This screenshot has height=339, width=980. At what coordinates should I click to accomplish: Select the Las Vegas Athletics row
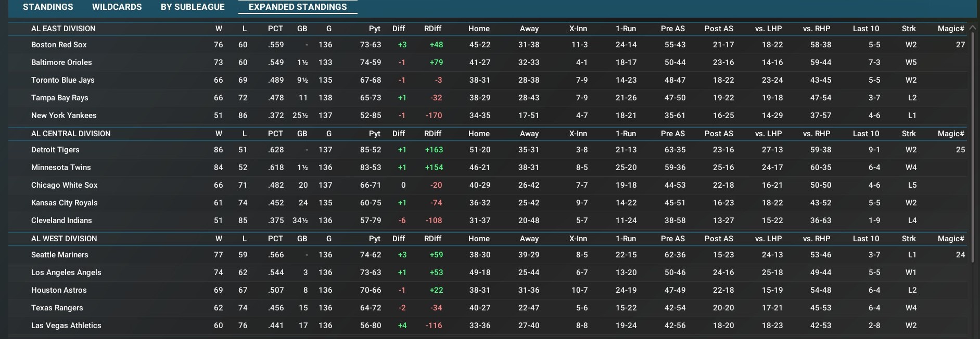click(x=66, y=325)
